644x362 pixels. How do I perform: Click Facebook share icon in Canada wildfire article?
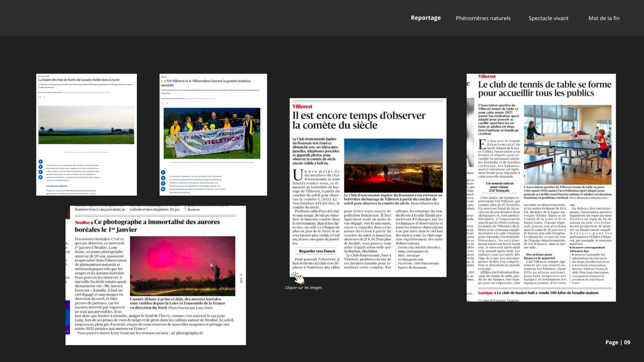(x=41, y=162)
